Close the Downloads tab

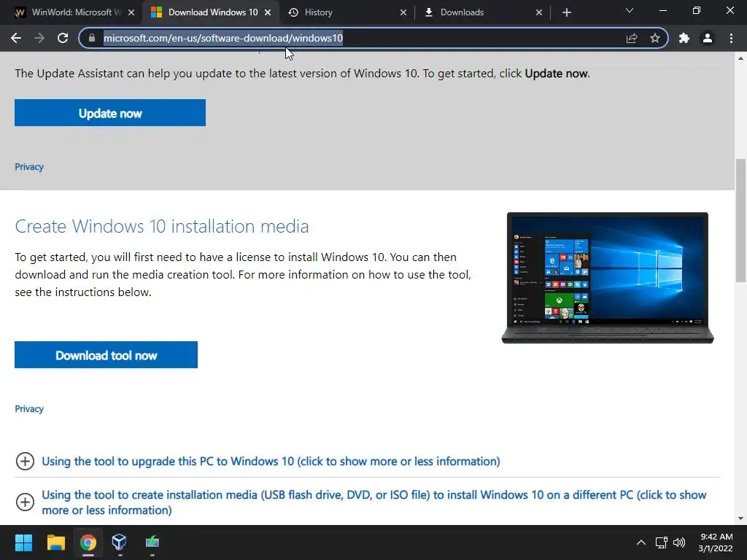click(539, 12)
